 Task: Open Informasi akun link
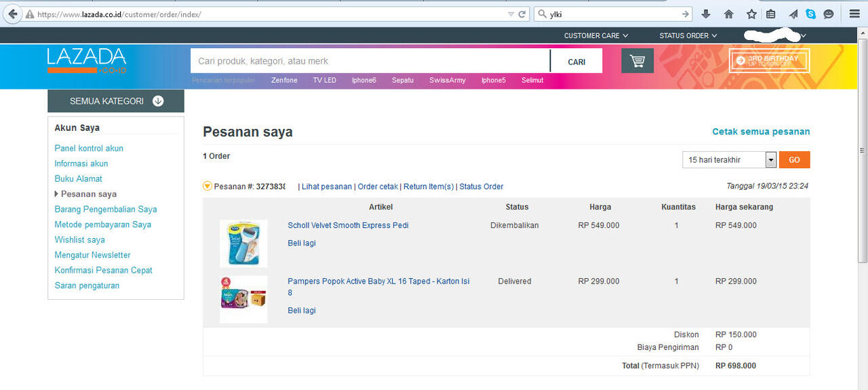pos(81,163)
